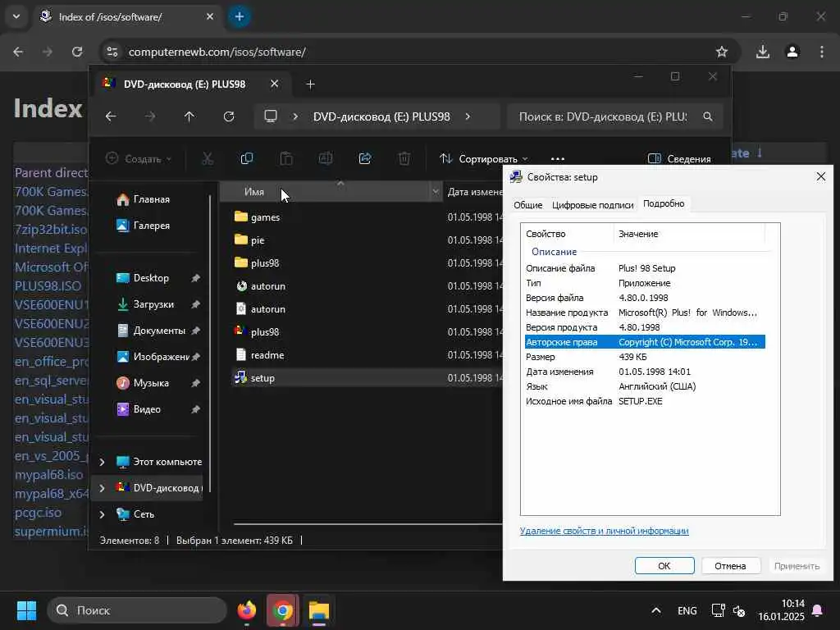Open the notification bell in system tray
Image resolution: width=840 pixels, height=630 pixels.
coord(818,610)
